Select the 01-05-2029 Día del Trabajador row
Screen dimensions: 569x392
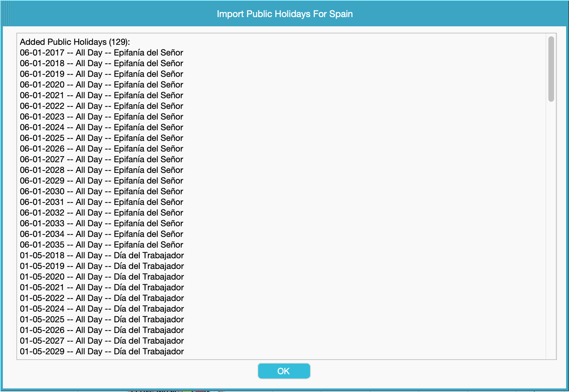[102, 351]
